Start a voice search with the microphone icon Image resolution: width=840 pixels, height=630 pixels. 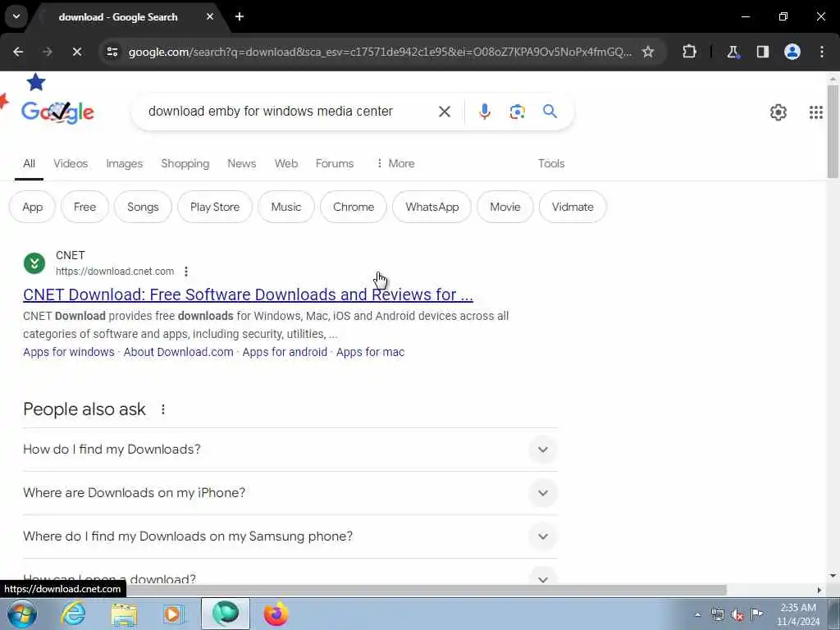484,112
